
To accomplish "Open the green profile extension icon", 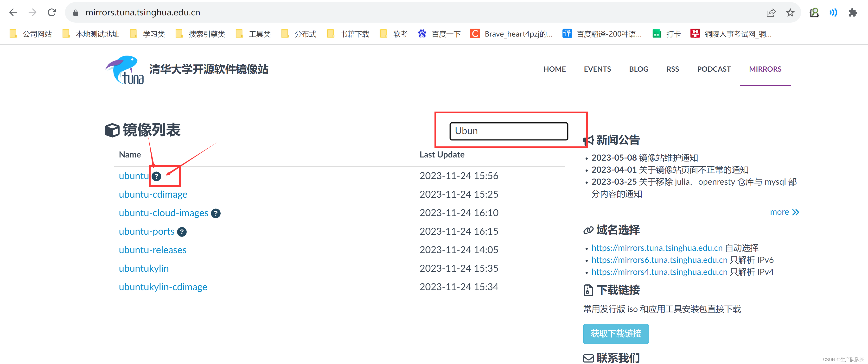I will click(x=814, y=13).
